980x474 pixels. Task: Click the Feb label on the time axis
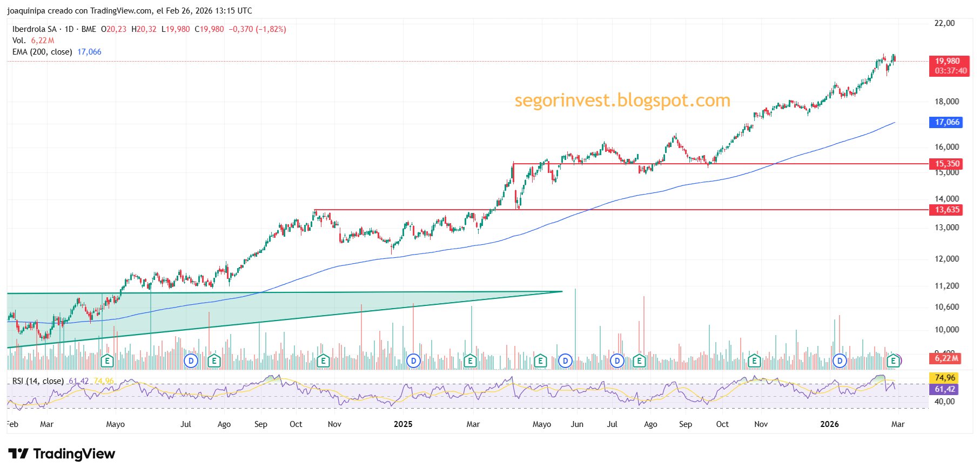pyautogui.click(x=12, y=424)
